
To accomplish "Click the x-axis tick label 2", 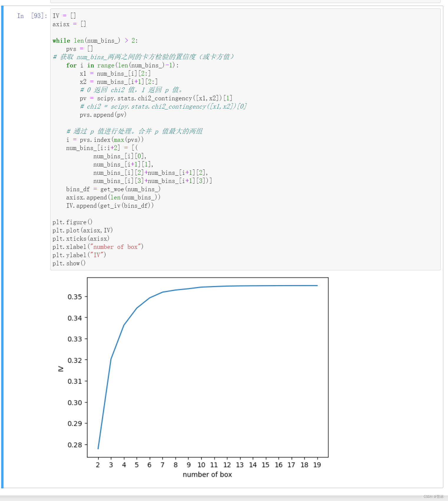I will [98, 465].
